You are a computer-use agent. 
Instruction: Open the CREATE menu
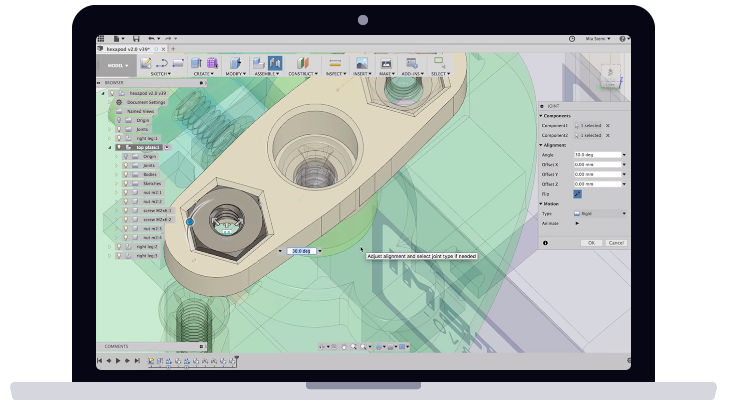[204, 74]
